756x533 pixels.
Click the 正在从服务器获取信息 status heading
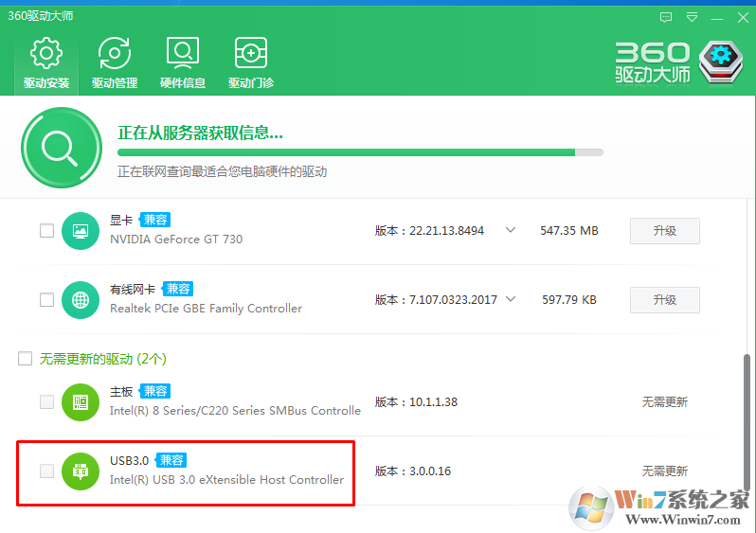tap(200, 133)
